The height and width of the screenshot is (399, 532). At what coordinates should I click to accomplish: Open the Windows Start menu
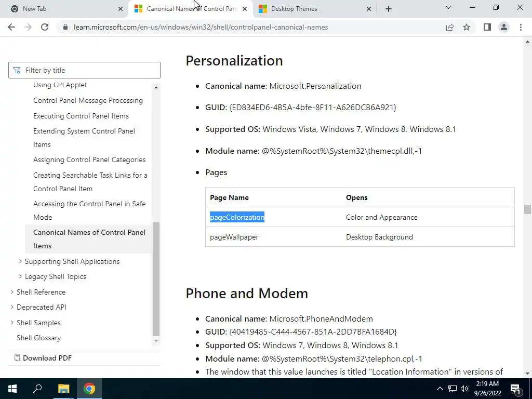12,389
